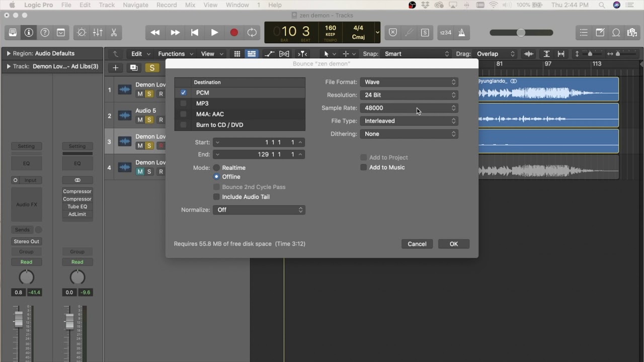Open Quick Help icon
This screenshot has width=644, height=362.
tap(45, 33)
